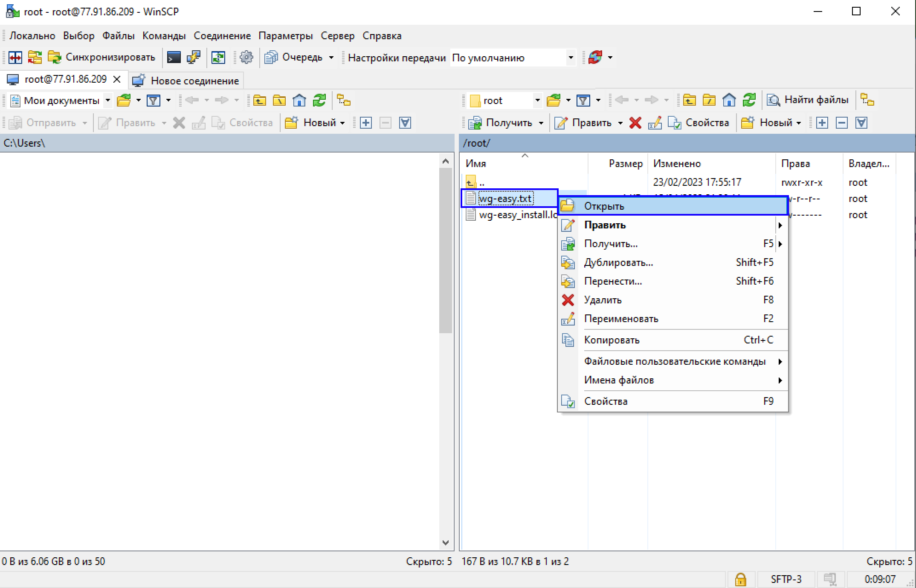Refresh the remote /root/ panel

click(x=749, y=101)
